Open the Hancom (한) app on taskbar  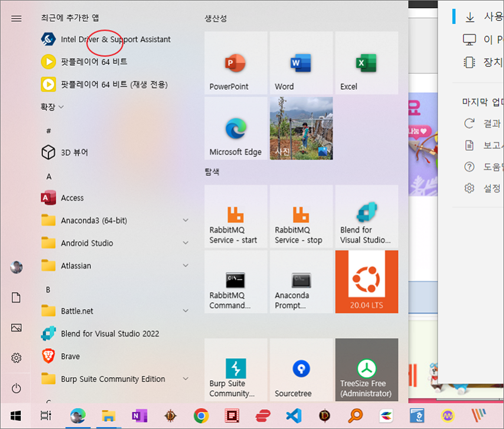417,415
